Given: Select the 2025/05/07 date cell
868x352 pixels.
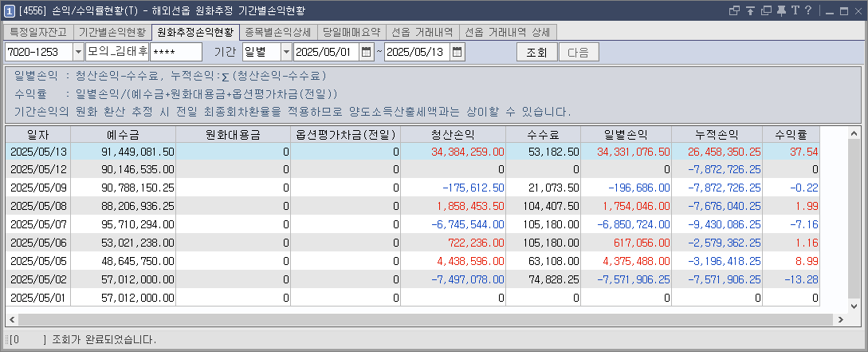Looking at the screenshot, I should [38, 224].
